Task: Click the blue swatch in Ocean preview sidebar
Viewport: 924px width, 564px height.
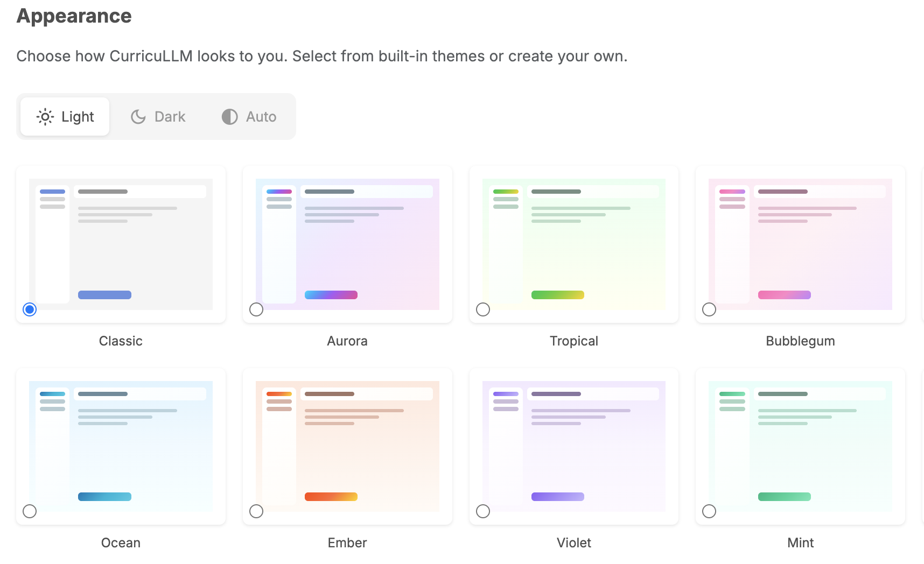Action: [x=52, y=394]
